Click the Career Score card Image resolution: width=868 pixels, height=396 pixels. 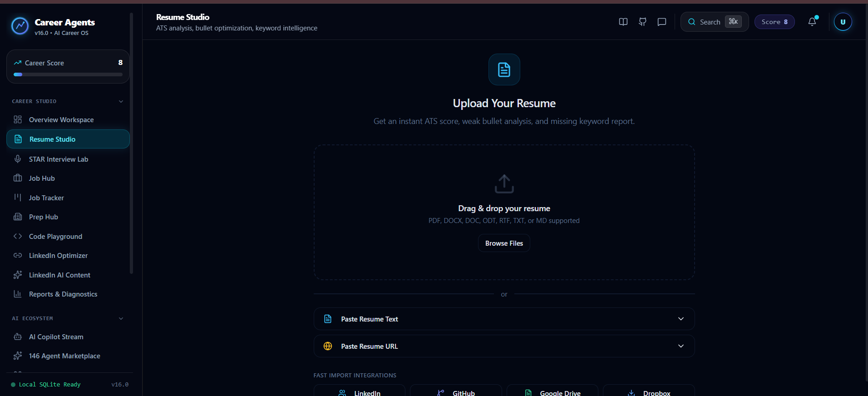point(68,67)
